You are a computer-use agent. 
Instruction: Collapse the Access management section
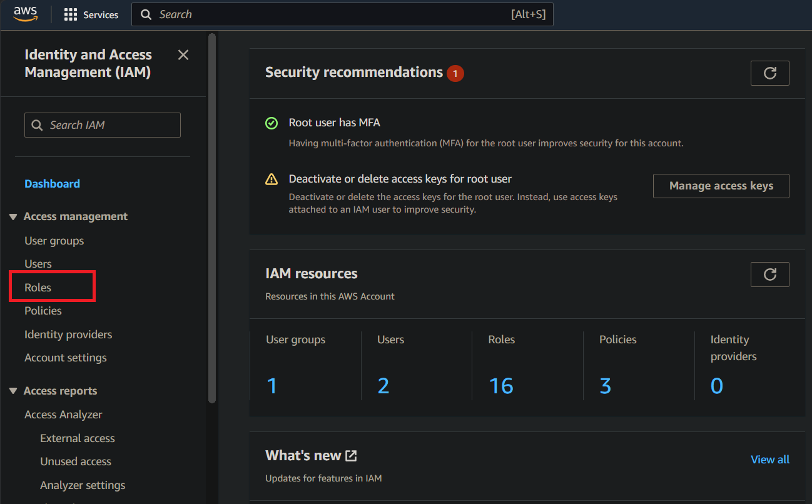[13, 217]
